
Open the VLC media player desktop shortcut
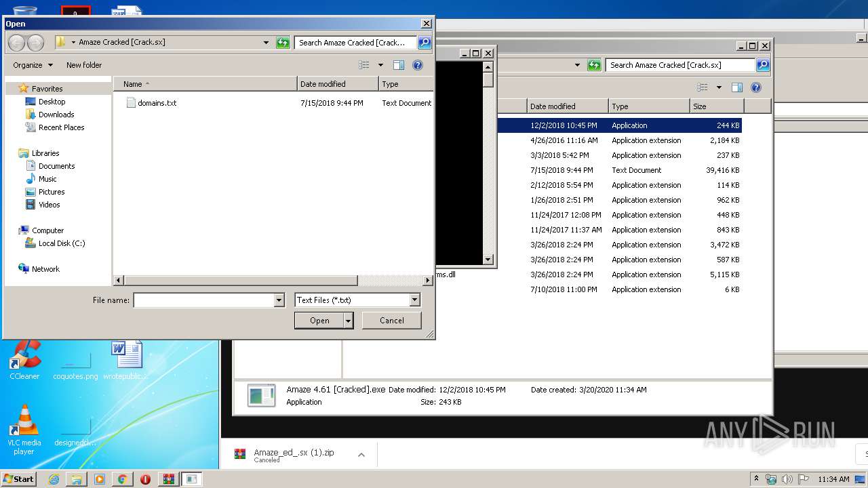(24, 431)
